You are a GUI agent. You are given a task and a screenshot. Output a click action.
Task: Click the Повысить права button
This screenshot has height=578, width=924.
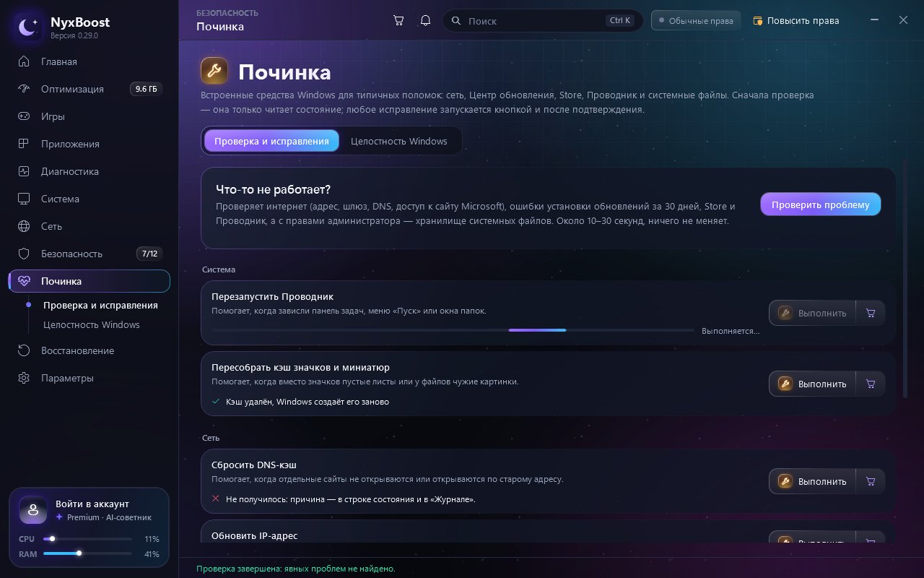(796, 20)
